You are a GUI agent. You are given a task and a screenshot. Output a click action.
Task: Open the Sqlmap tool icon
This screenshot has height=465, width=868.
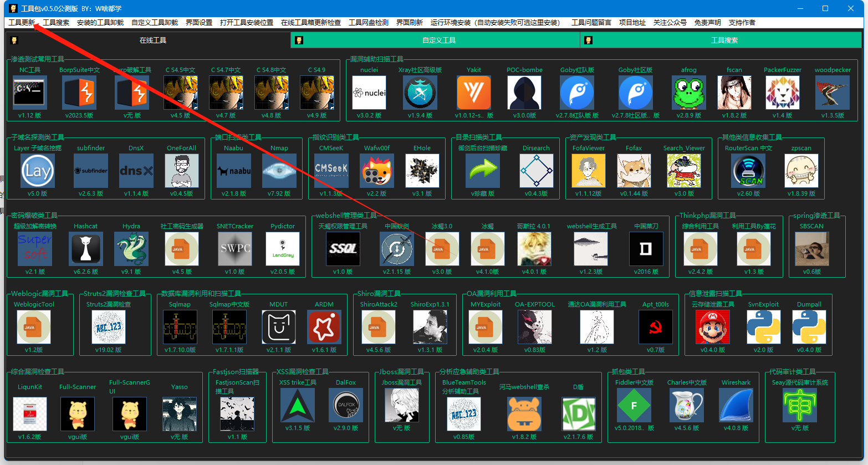180,327
